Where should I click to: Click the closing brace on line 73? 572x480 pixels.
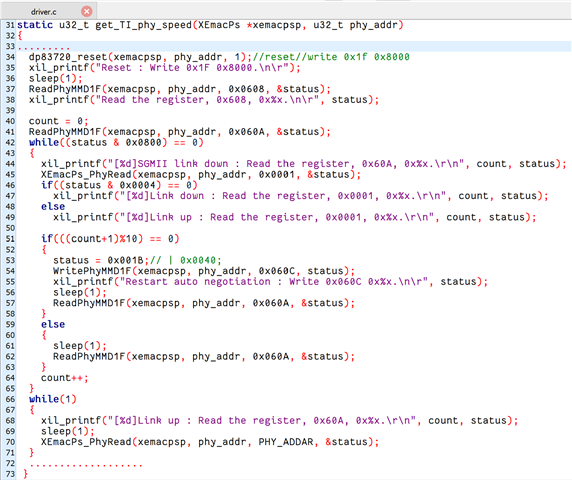click(25, 474)
